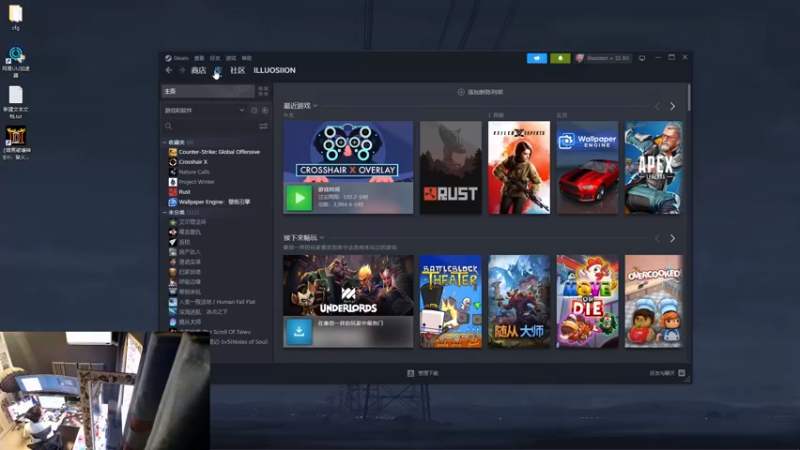The height and width of the screenshot is (450, 800).
Task: Open the BattleBlock Theater cover
Action: tap(451, 302)
